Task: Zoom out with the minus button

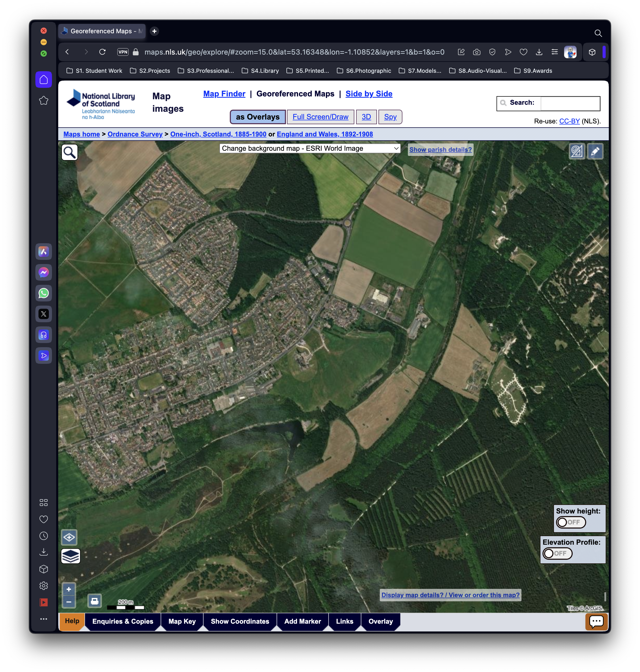Action: click(x=69, y=602)
